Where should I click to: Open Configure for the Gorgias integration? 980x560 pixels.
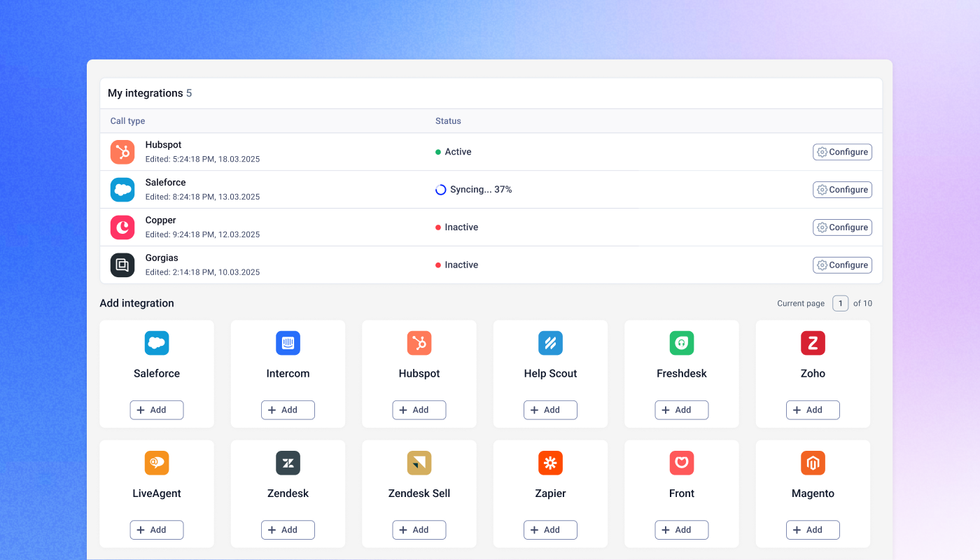pyautogui.click(x=842, y=265)
